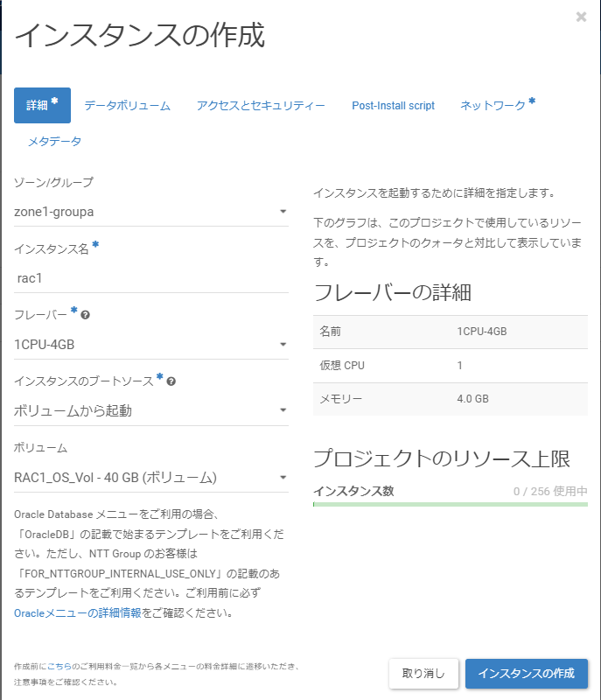Open the フレーバー dropdown showing 1CPU-4GB
Image resolution: width=601 pixels, height=700 pixels.
coord(151,345)
